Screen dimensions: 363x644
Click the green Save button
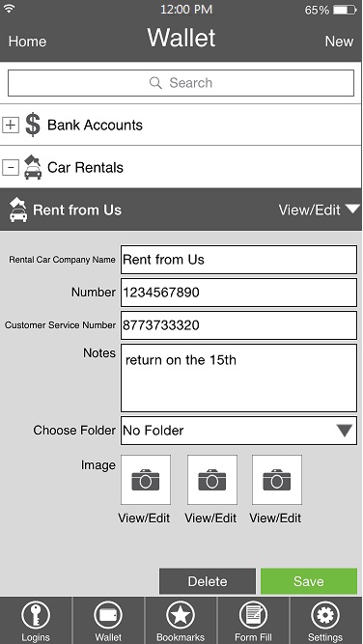coord(309,581)
